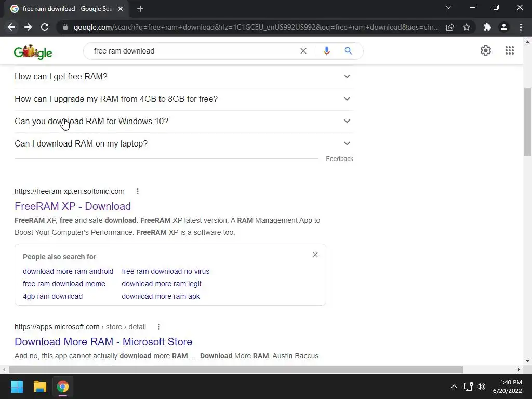Click the Feedback link

click(339, 159)
